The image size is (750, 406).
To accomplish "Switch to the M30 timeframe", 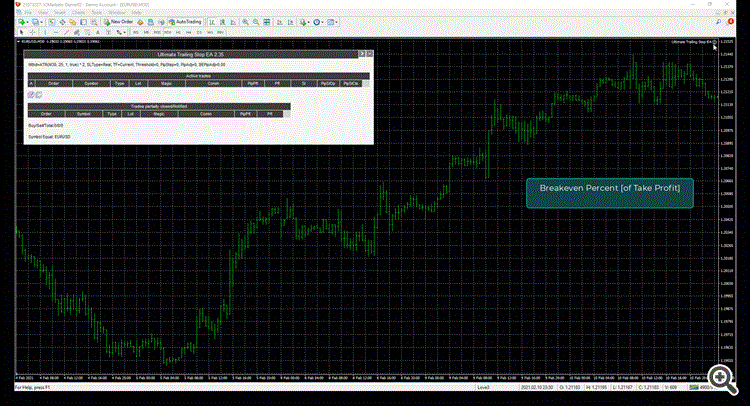I will click(x=167, y=33).
